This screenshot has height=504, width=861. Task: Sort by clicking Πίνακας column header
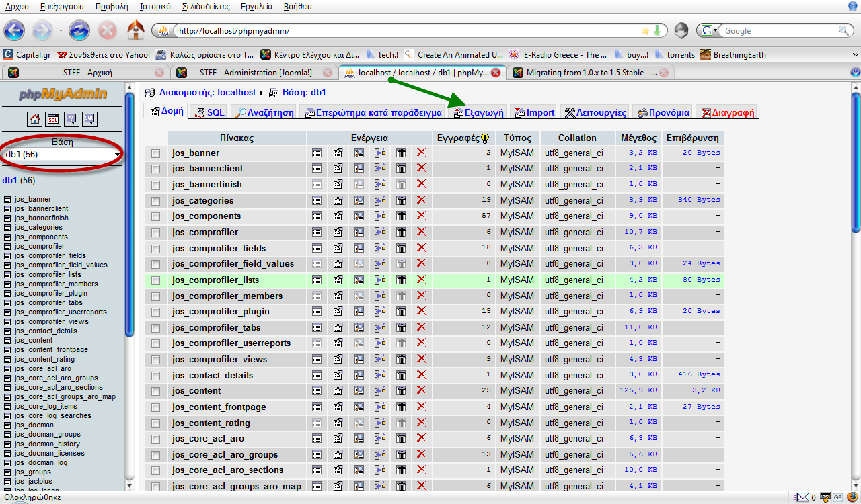pos(236,138)
